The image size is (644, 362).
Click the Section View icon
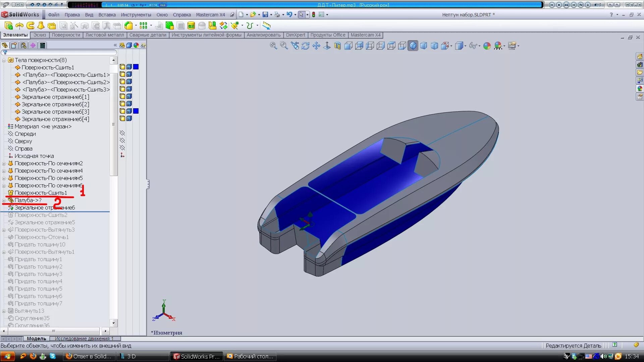point(337,46)
